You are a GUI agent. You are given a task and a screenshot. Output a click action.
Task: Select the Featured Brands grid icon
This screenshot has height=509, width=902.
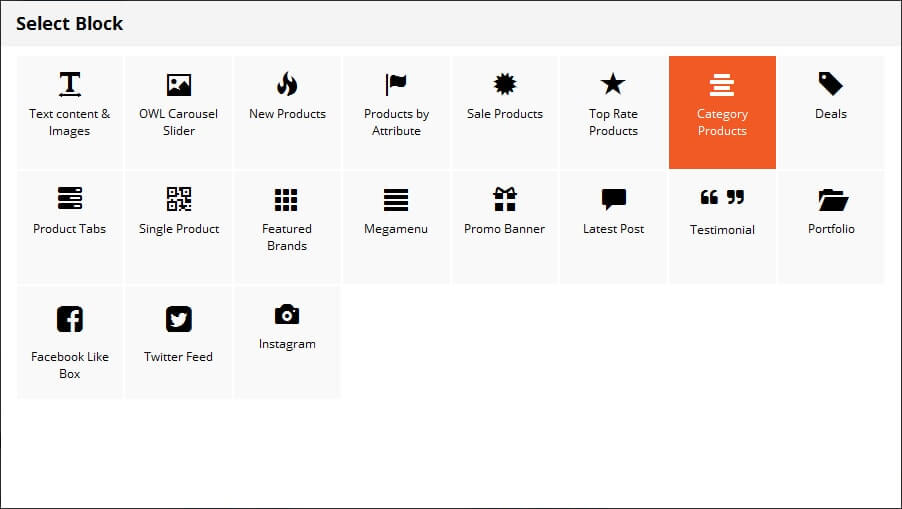[286, 200]
